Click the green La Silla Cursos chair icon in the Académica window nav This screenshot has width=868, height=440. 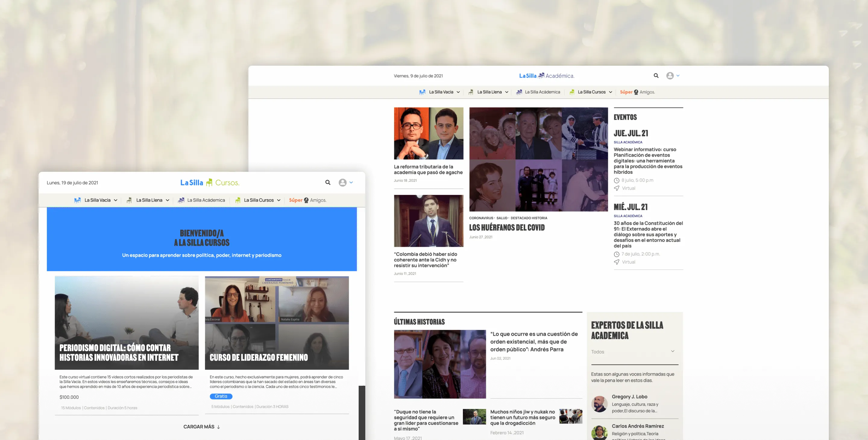tap(572, 92)
